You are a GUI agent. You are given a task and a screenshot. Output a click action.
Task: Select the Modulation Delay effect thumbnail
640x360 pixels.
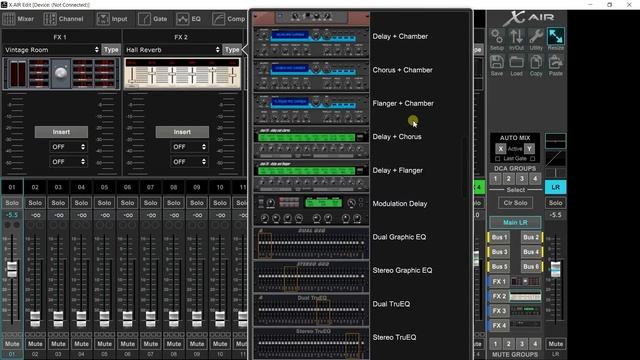tap(311, 209)
